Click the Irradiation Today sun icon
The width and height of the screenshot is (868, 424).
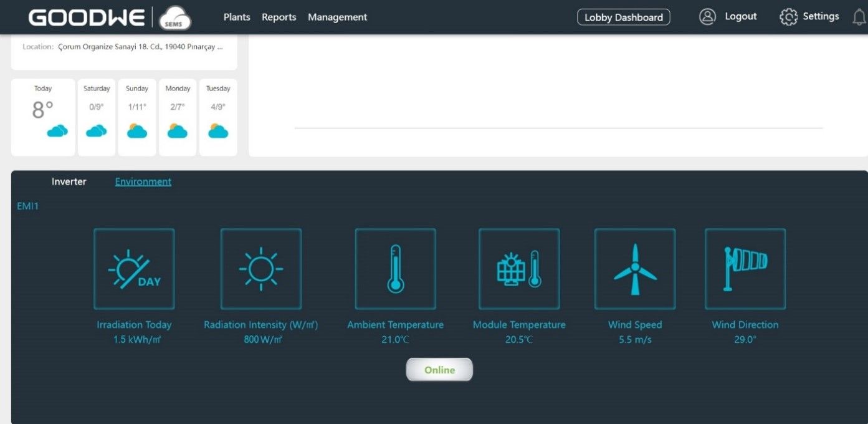(134, 269)
